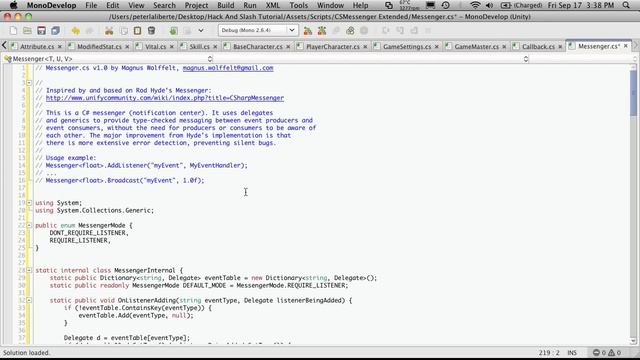The height and width of the screenshot is (360, 640).
Task: Open the Apple menu
Action: [13, 5]
